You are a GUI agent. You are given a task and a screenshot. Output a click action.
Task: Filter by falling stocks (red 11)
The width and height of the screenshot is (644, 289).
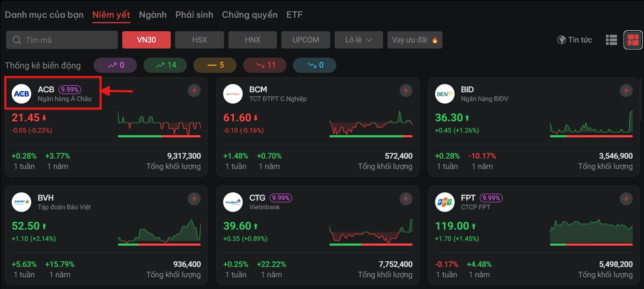click(265, 65)
